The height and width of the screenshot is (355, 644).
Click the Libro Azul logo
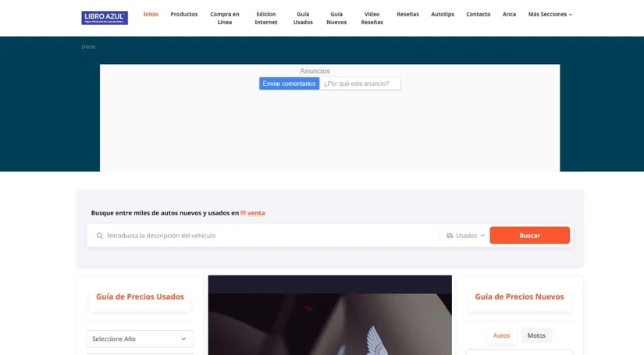(x=105, y=18)
